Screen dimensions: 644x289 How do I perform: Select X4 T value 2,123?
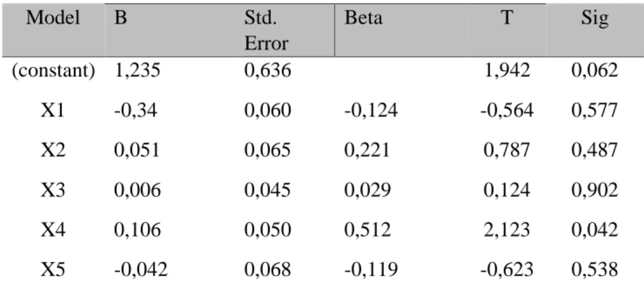(x=507, y=230)
